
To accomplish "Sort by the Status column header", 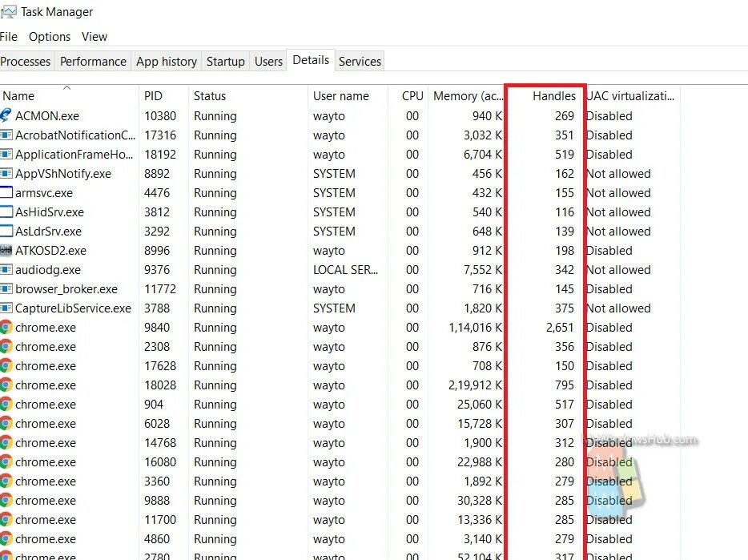I will point(248,95).
